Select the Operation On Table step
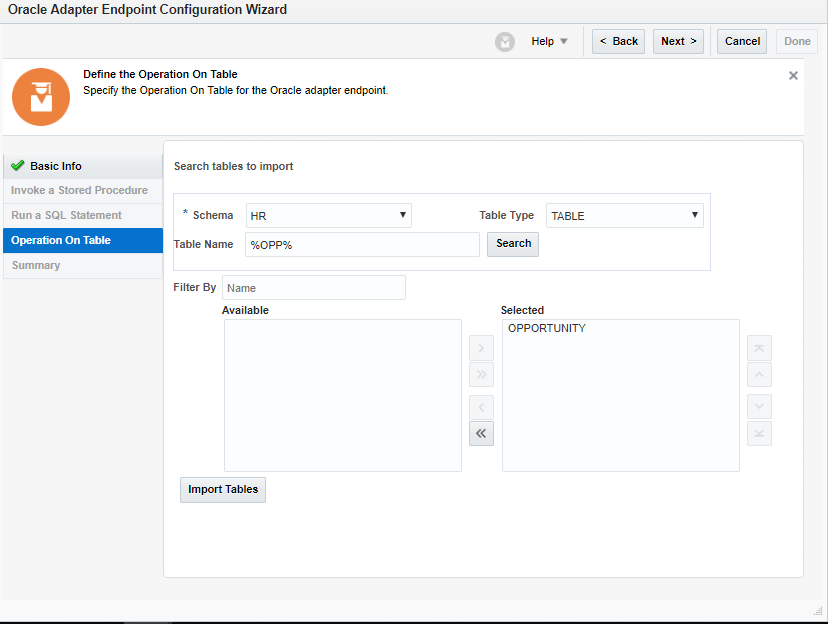 (83, 240)
